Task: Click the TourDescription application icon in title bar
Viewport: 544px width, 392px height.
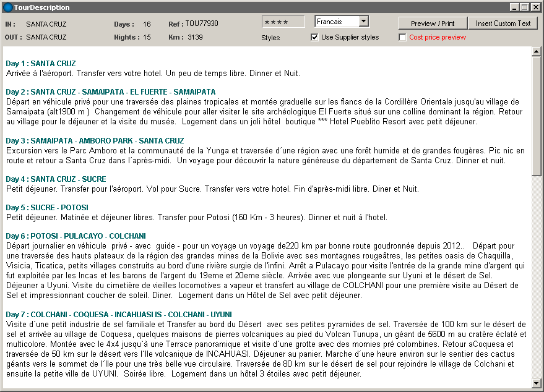Action: tap(7, 7)
